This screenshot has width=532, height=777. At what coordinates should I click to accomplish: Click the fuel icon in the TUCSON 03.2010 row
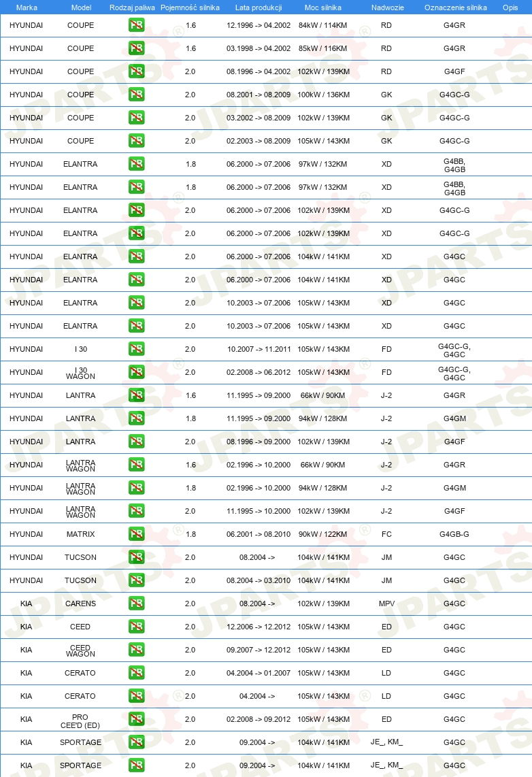point(136,580)
